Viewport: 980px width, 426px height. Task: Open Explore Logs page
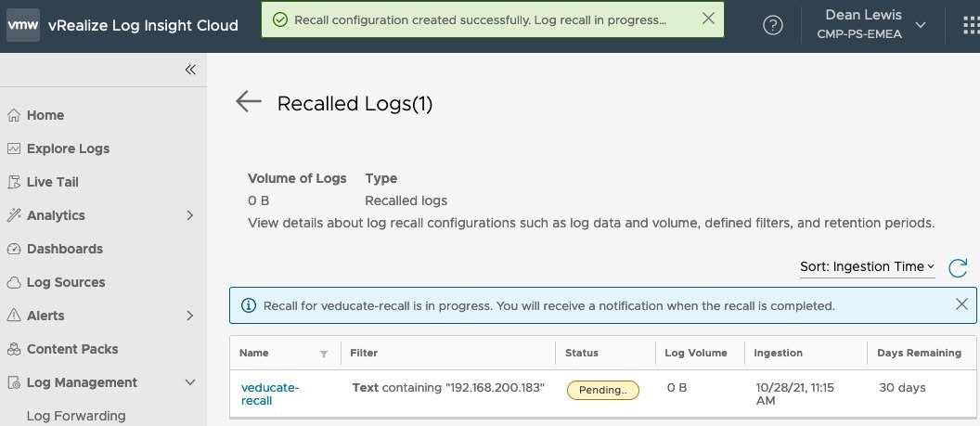click(68, 148)
